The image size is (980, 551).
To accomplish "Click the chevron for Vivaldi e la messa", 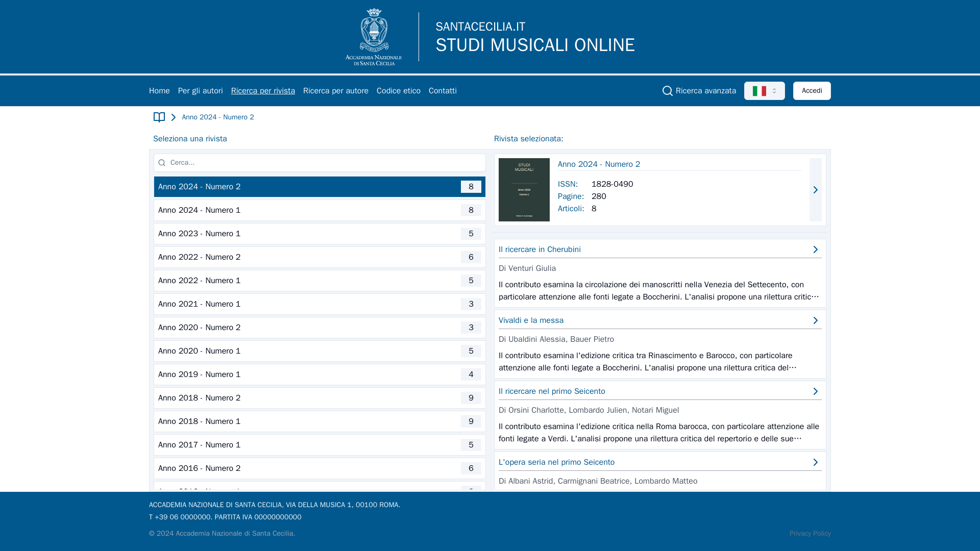I will [x=816, y=320].
